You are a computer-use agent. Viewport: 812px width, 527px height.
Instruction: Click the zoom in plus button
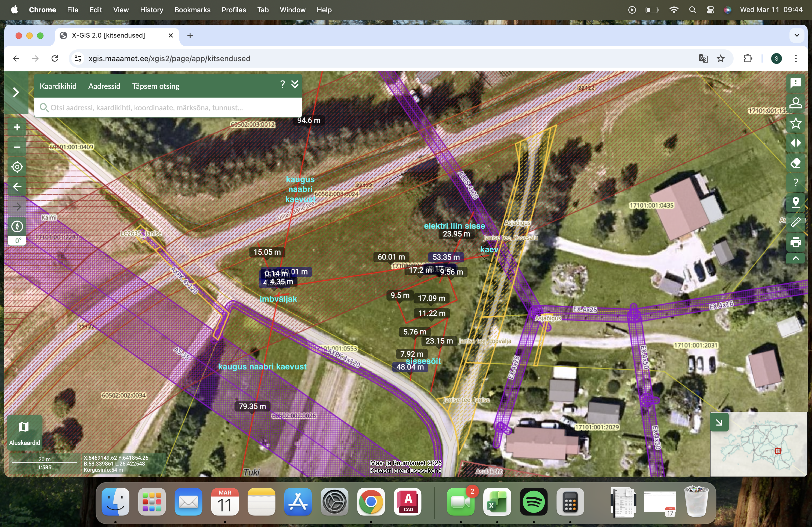pyautogui.click(x=17, y=127)
